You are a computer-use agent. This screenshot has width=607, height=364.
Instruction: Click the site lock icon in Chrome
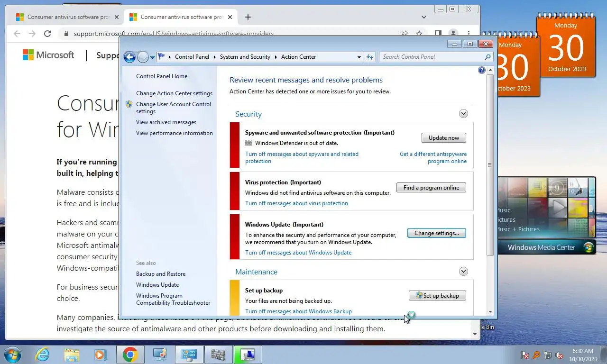pos(66,34)
